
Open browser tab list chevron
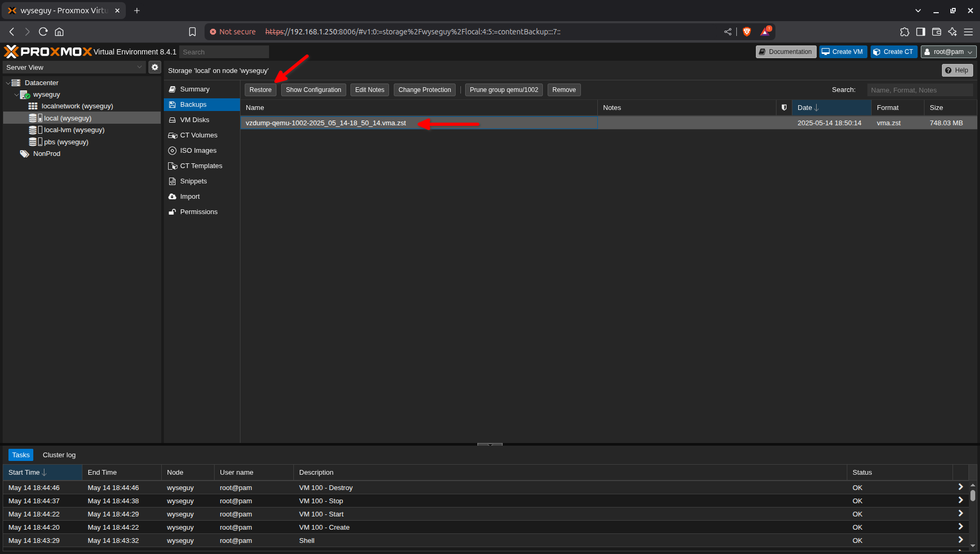tap(918, 11)
